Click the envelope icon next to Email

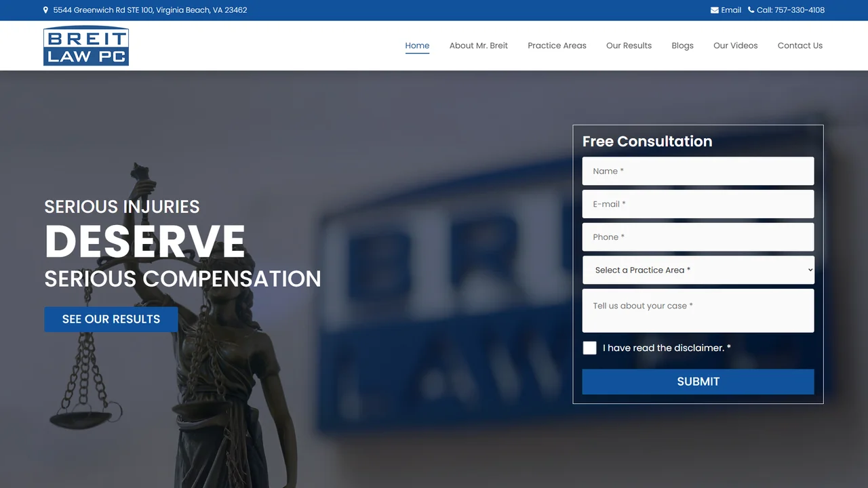[x=715, y=10]
